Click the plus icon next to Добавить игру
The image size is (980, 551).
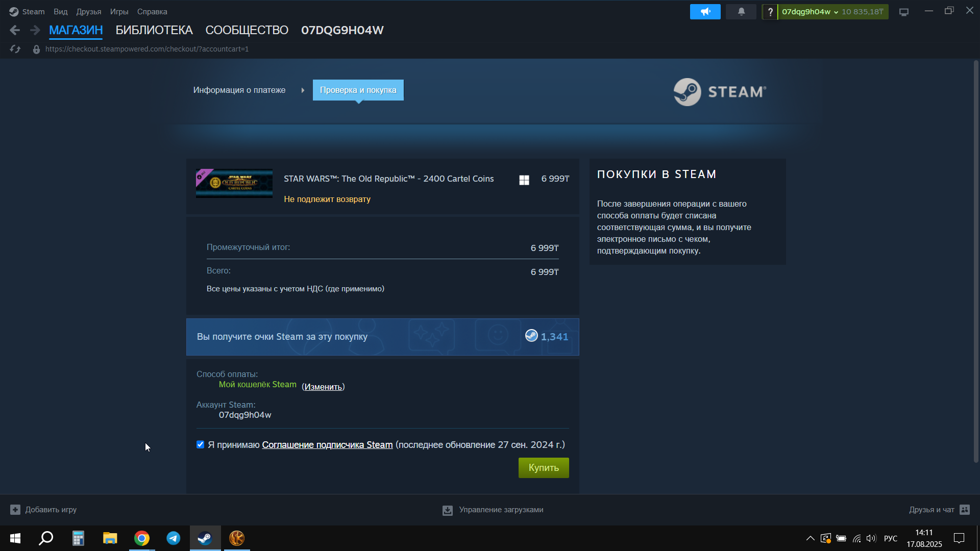15,509
